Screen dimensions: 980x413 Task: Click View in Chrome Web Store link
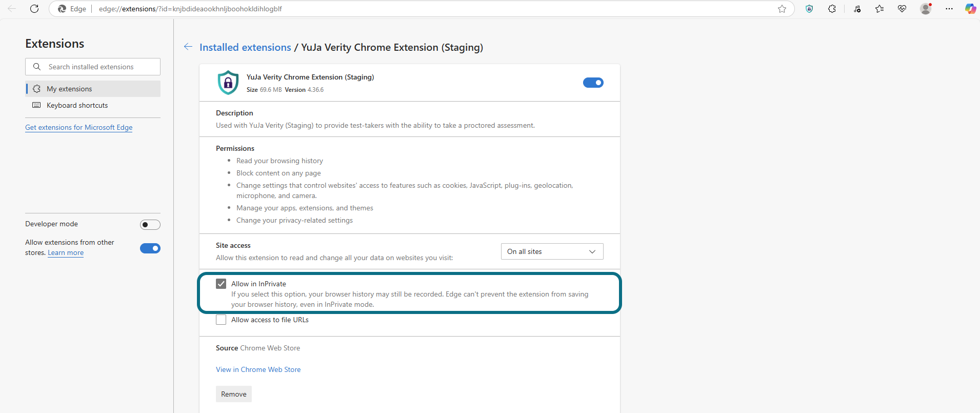click(x=258, y=369)
